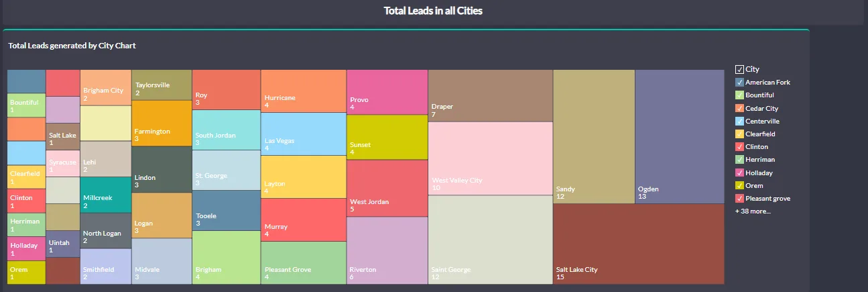Viewport: 868px width, 292px height.
Task: Toggle Pleasant grove legend checkbox
Action: pyautogui.click(x=739, y=198)
